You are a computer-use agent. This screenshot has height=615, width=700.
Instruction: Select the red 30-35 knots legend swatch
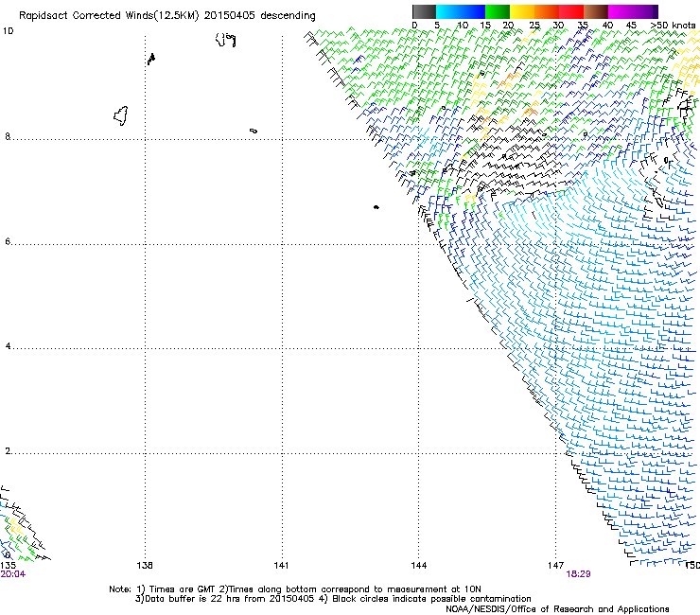571,11
